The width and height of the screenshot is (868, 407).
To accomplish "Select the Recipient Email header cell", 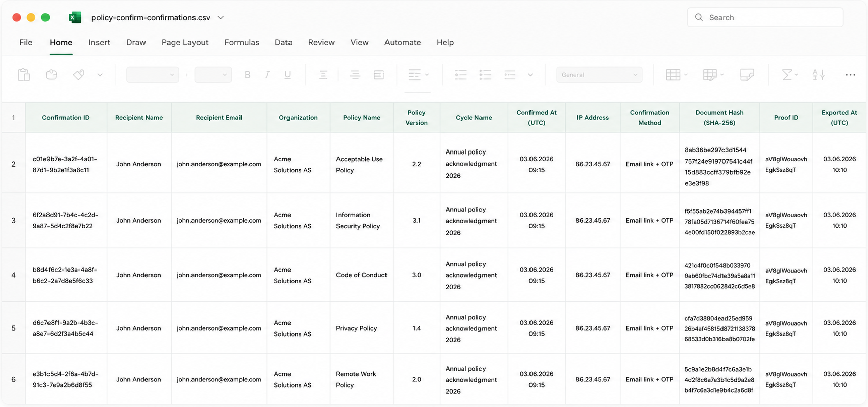I will point(219,118).
